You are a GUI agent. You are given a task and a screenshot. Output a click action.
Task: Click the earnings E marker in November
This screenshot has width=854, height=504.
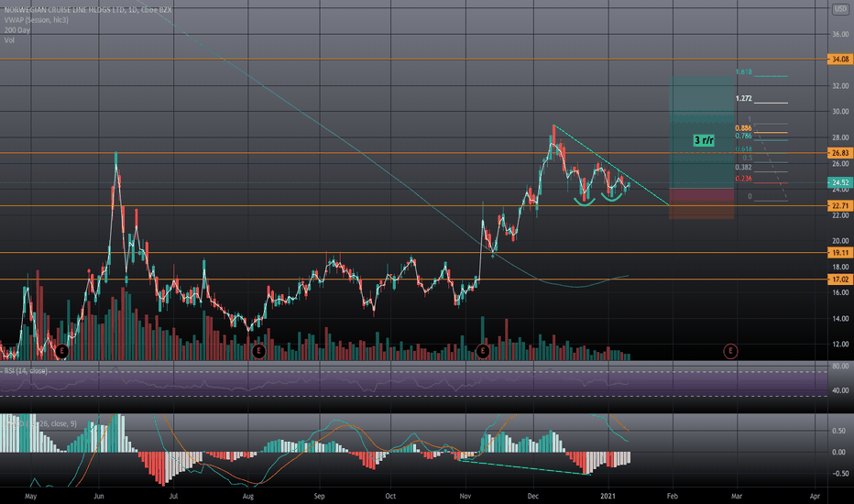coord(483,352)
